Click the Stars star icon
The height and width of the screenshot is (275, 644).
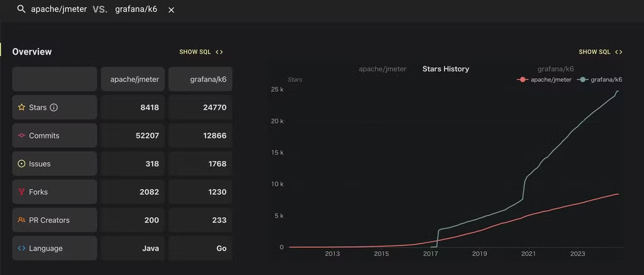(x=22, y=107)
